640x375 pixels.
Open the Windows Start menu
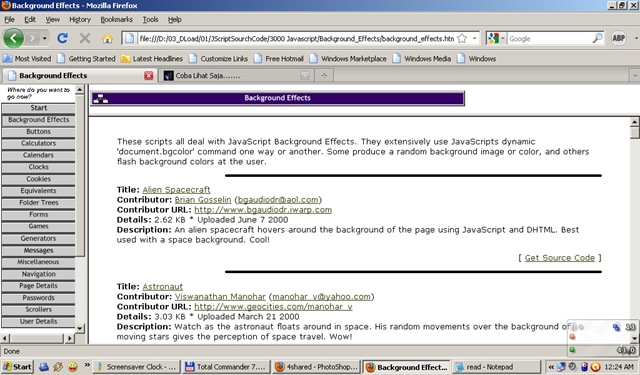(x=17, y=367)
